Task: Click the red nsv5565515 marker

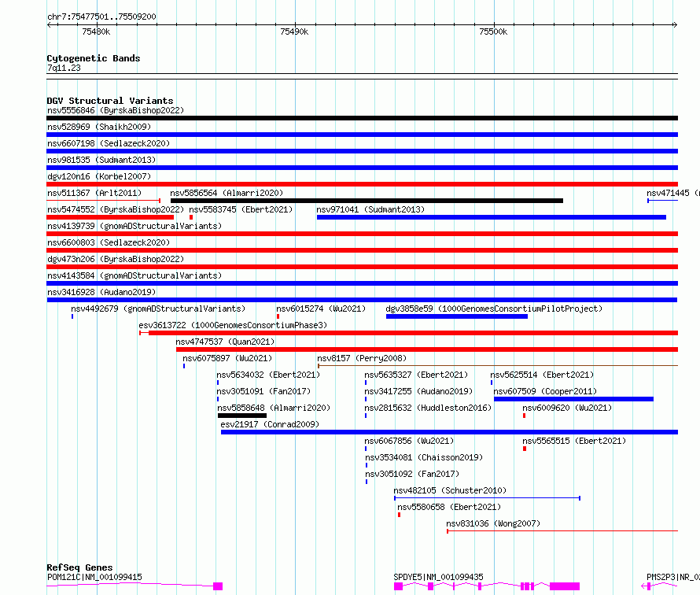Action: pos(525,449)
